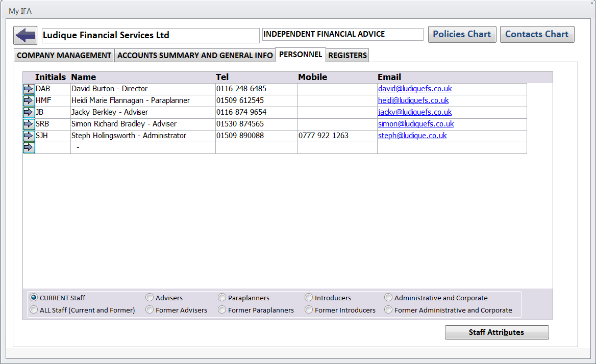Select Former Administrative and Corporate filter

pos(388,310)
